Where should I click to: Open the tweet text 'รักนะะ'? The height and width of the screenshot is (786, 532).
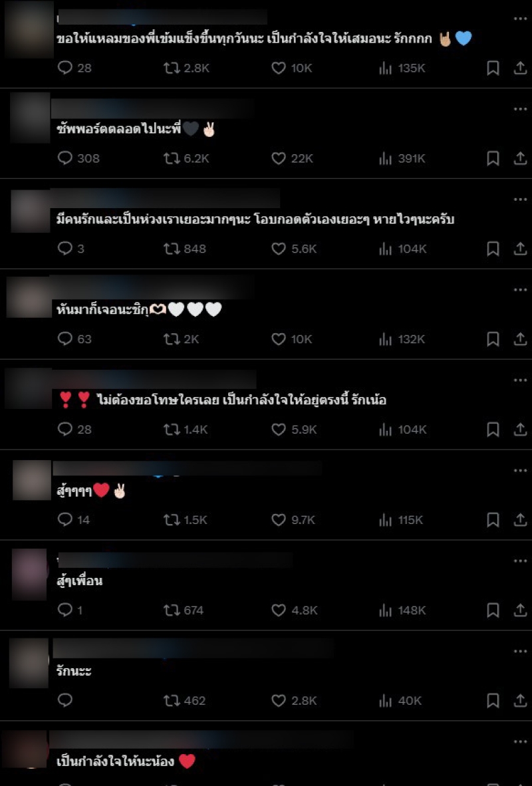74,671
